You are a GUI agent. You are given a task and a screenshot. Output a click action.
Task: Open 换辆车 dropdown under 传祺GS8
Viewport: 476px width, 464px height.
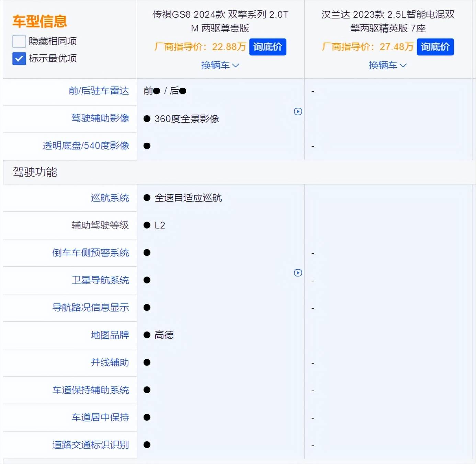tap(220, 65)
